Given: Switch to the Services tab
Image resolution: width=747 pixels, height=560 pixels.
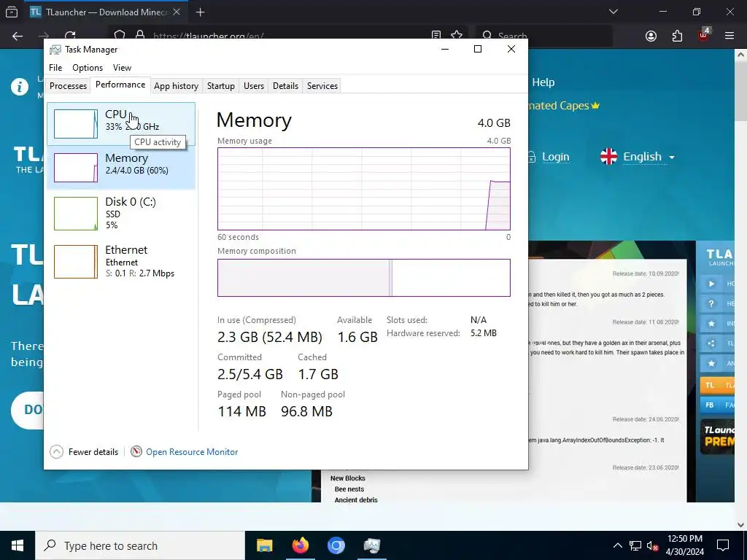Looking at the screenshot, I should click(x=322, y=86).
